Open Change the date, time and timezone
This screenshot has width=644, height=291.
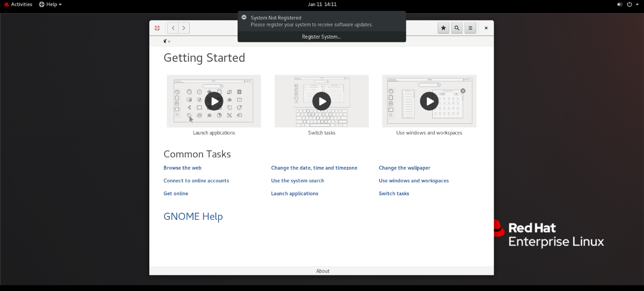point(314,168)
